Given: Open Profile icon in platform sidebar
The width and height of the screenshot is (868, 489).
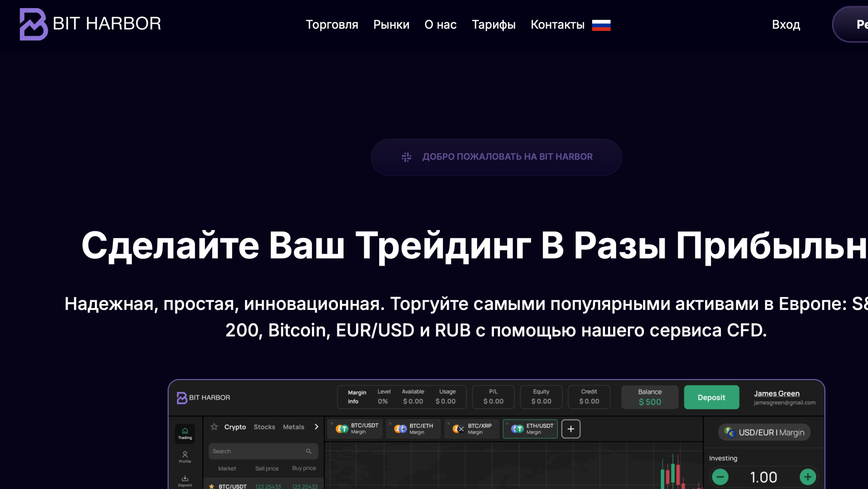Looking at the screenshot, I should (x=185, y=457).
